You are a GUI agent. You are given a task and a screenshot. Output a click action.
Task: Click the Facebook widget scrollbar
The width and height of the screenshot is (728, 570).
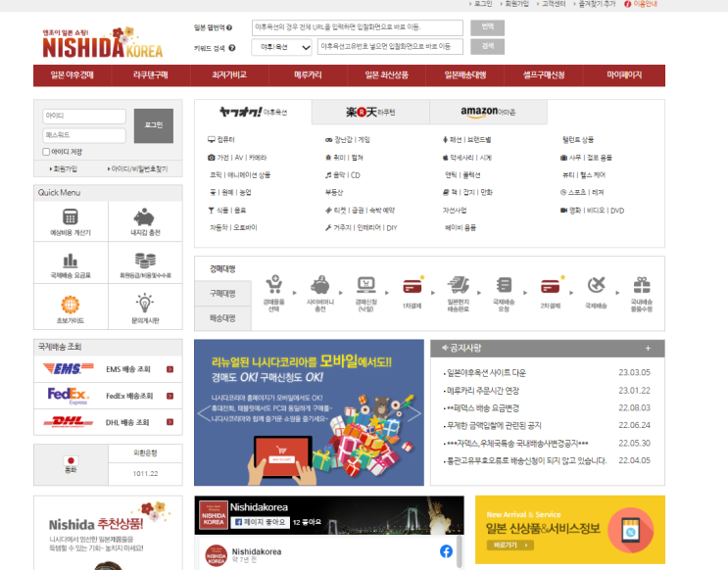coord(460,551)
